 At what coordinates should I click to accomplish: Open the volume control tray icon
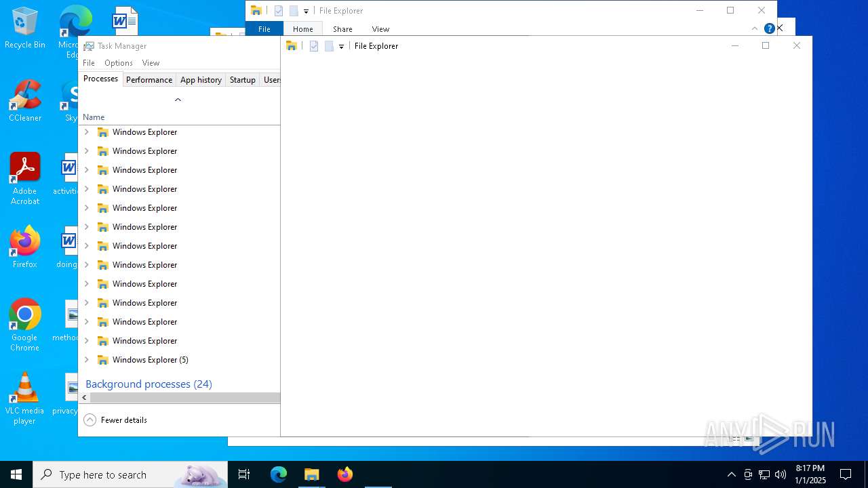point(781,474)
